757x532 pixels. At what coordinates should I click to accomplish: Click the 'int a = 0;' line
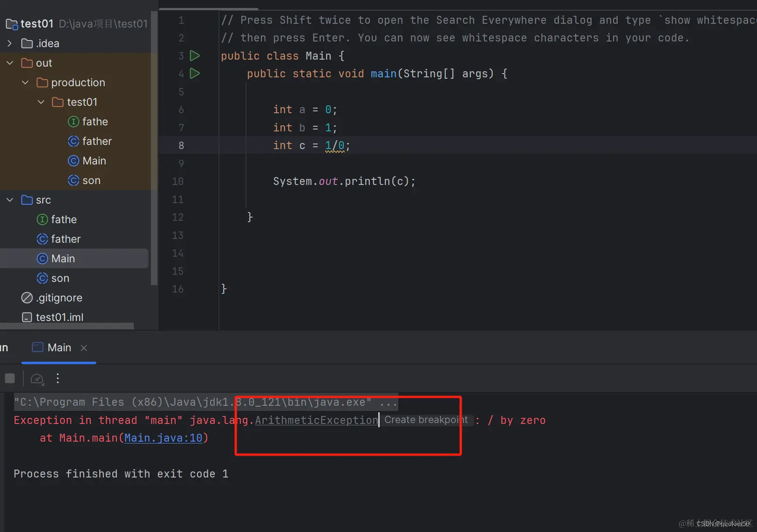pos(305,109)
